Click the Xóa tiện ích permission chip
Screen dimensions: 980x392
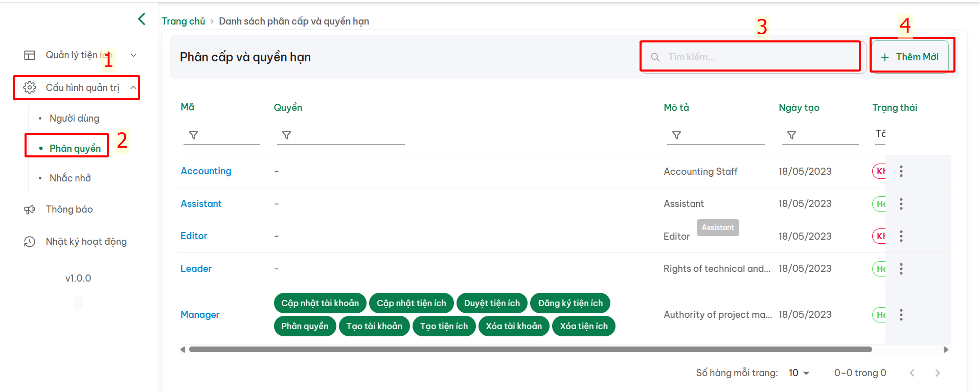[584, 326]
